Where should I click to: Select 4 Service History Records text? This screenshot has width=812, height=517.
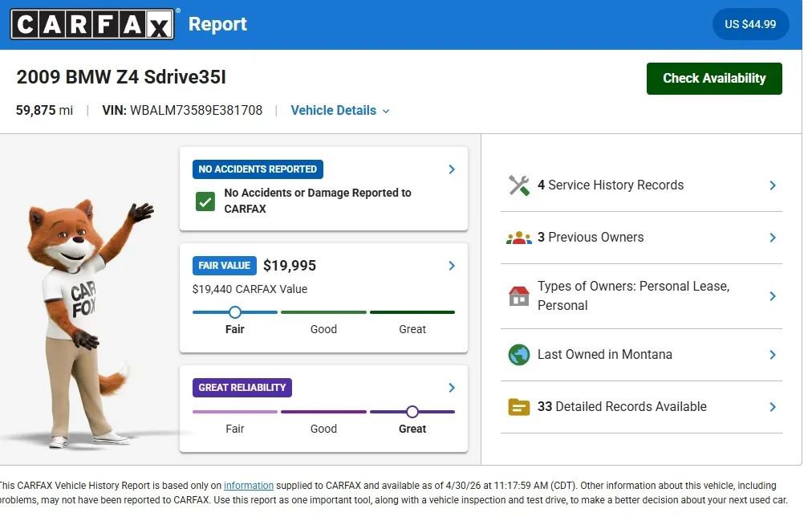pyautogui.click(x=611, y=185)
